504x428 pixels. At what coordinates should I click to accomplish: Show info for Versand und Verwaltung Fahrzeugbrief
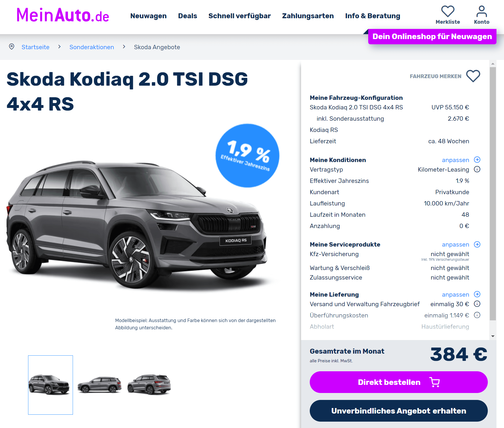click(477, 304)
